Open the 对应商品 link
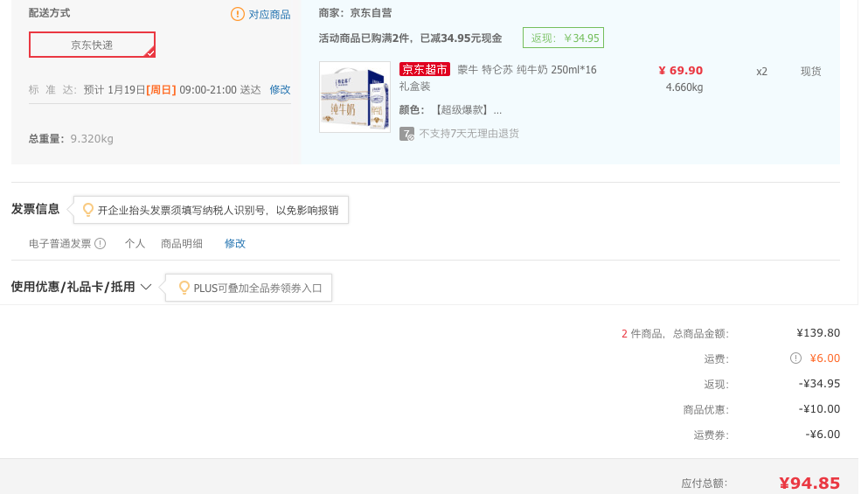868x494 pixels. 269,14
